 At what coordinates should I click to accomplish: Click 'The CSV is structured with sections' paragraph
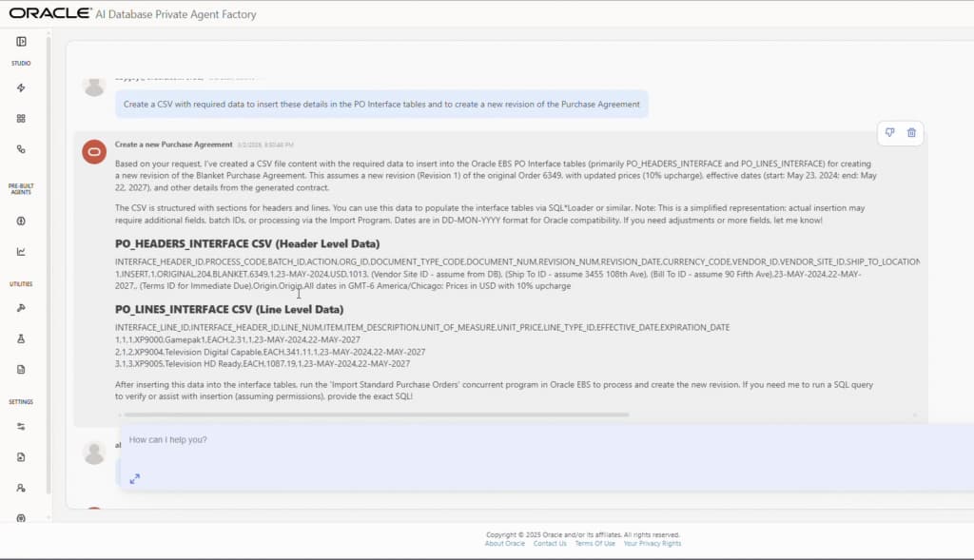point(490,214)
